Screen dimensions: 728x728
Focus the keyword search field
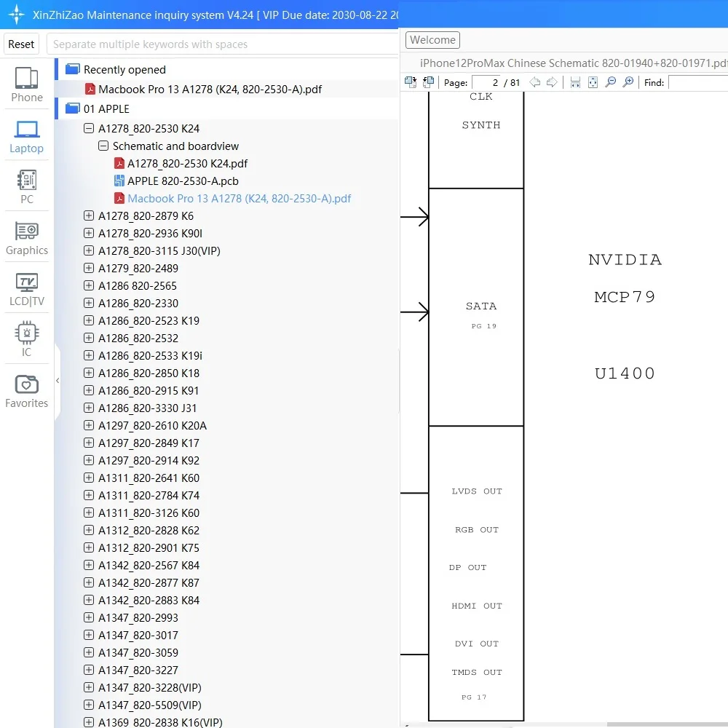point(223,44)
